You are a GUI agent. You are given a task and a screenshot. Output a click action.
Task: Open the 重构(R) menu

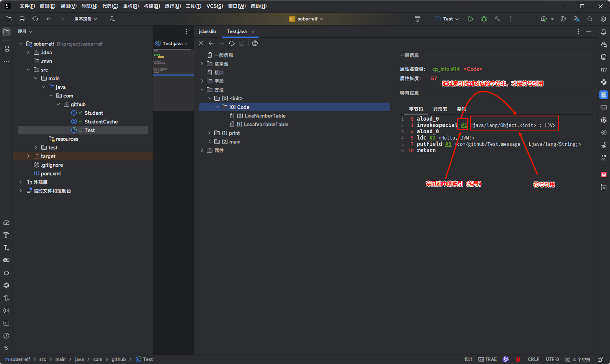(x=131, y=6)
